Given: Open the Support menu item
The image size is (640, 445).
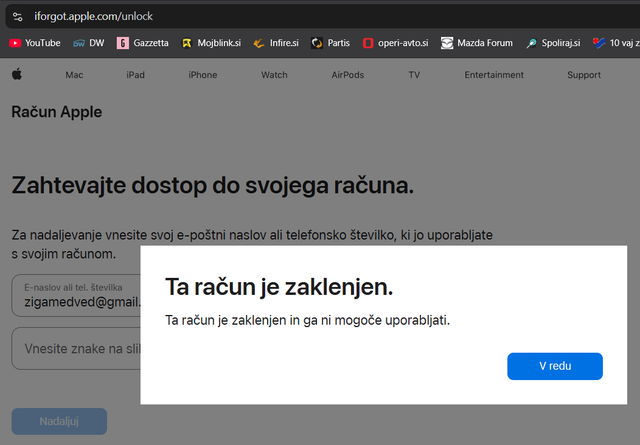Looking at the screenshot, I should (584, 75).
